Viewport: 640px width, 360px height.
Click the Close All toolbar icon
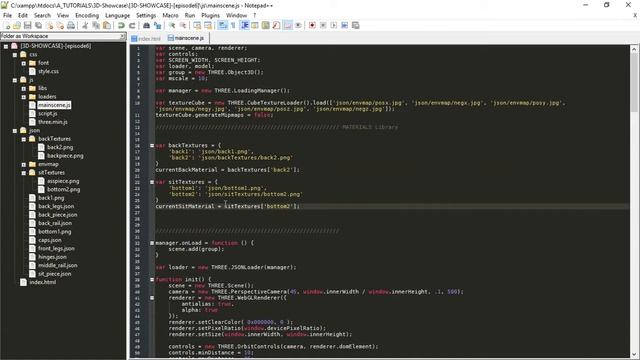point(60,25)
